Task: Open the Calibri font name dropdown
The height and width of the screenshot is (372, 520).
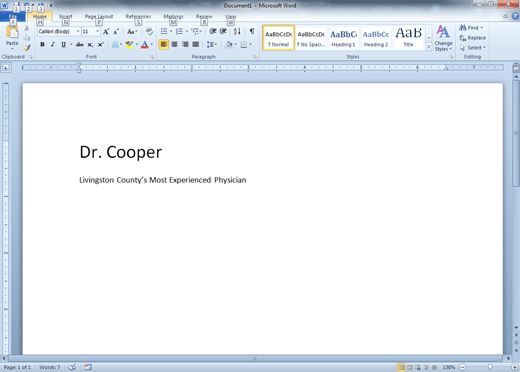Action: point(78,31)
